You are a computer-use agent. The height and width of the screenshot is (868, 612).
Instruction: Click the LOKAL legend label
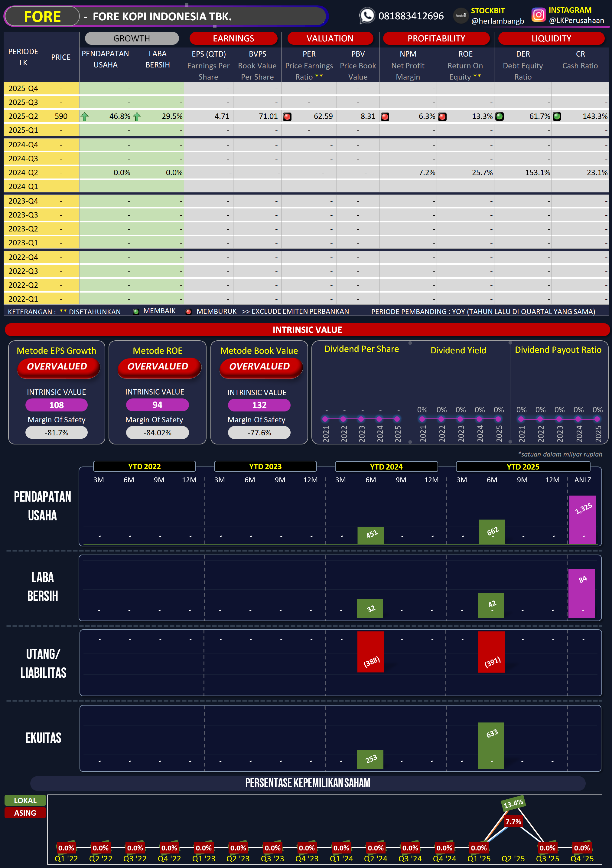coord(25,800)
